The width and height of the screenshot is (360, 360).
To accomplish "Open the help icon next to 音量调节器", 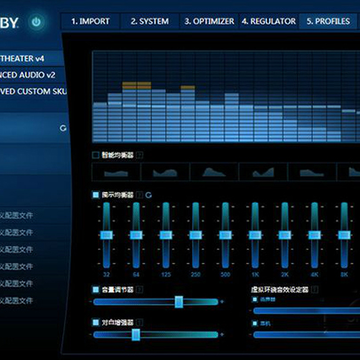I will 140,290.
